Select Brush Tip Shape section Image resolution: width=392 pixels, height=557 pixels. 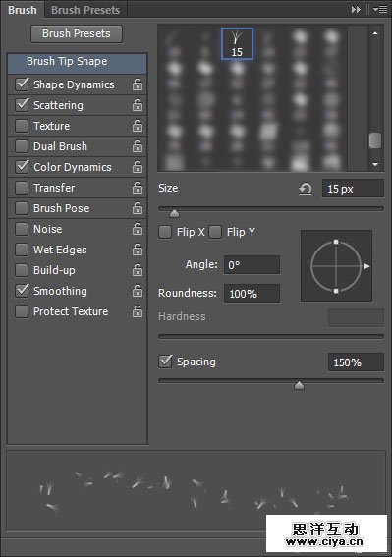pyautogui.click(x=77, y=63)
